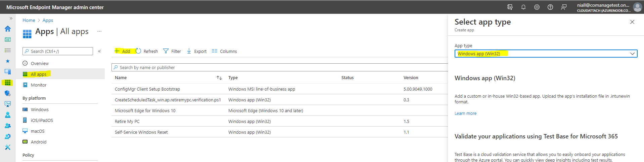Open the Devices sidebar icon

[8, 72]
